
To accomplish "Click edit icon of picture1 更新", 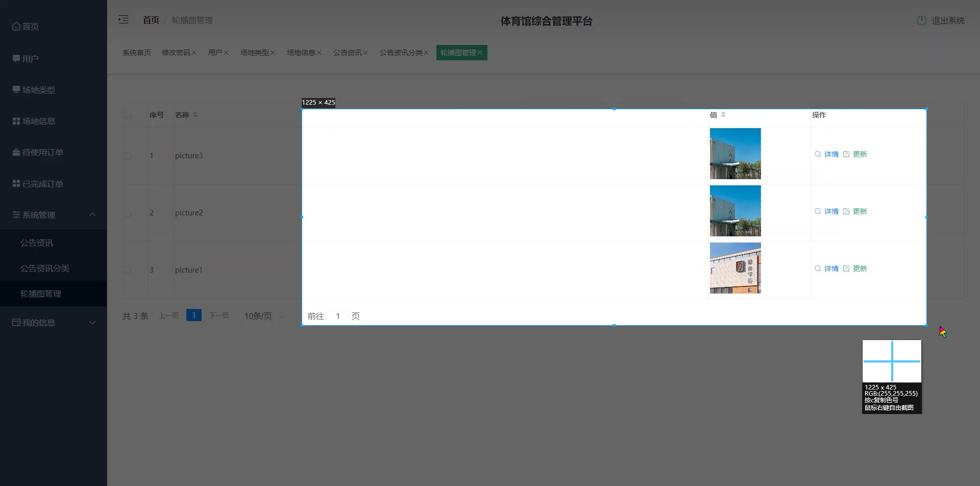I will (846, 269).
